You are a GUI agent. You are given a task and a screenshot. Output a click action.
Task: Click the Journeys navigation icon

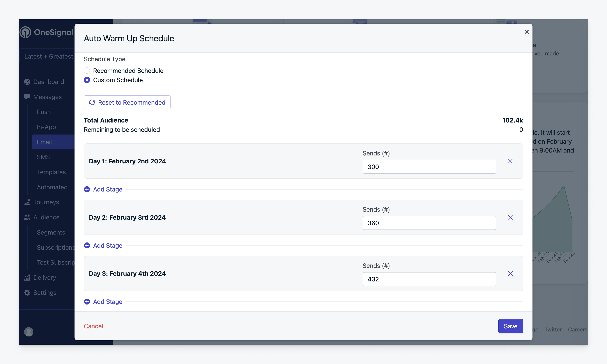[27, 202]
